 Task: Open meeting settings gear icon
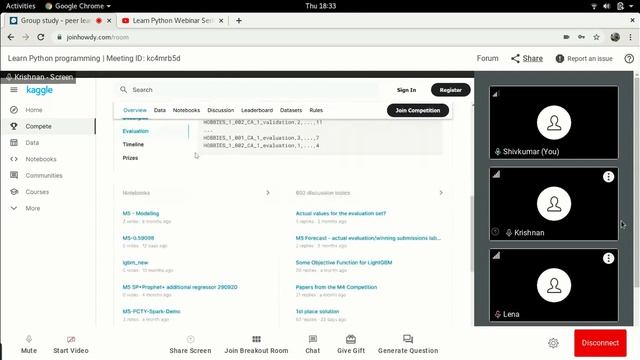point(553,343)
